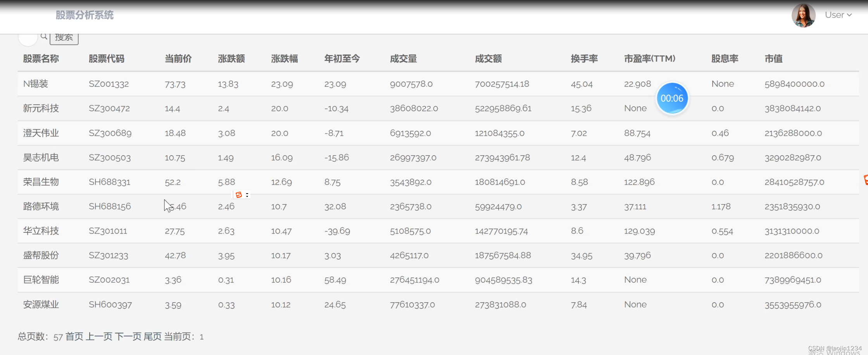Sort by the 市盈率(TTM) column header
The height and width of the screenshot is (355, 868).
(x=650, y=59)
